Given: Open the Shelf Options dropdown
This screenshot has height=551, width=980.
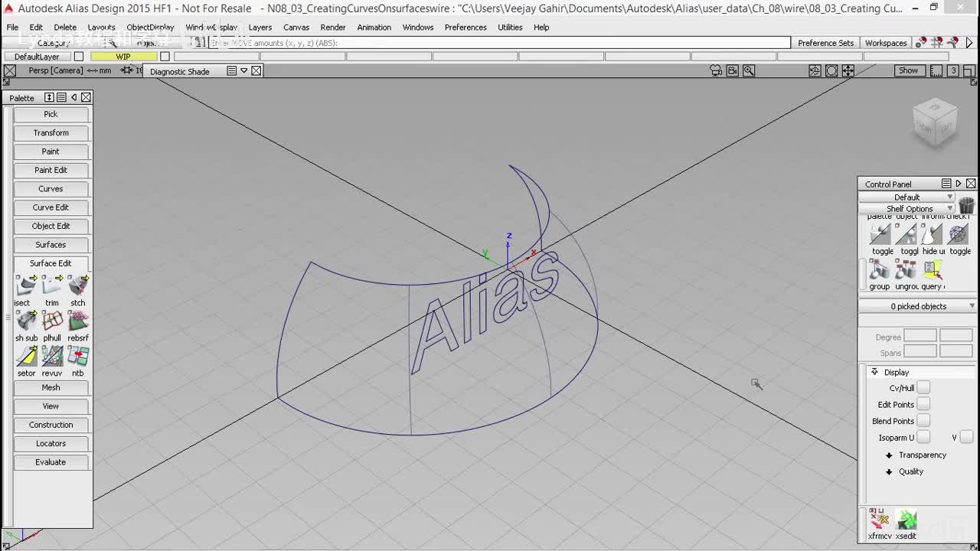Looking at the screenshot, I should tap(907, 208).
